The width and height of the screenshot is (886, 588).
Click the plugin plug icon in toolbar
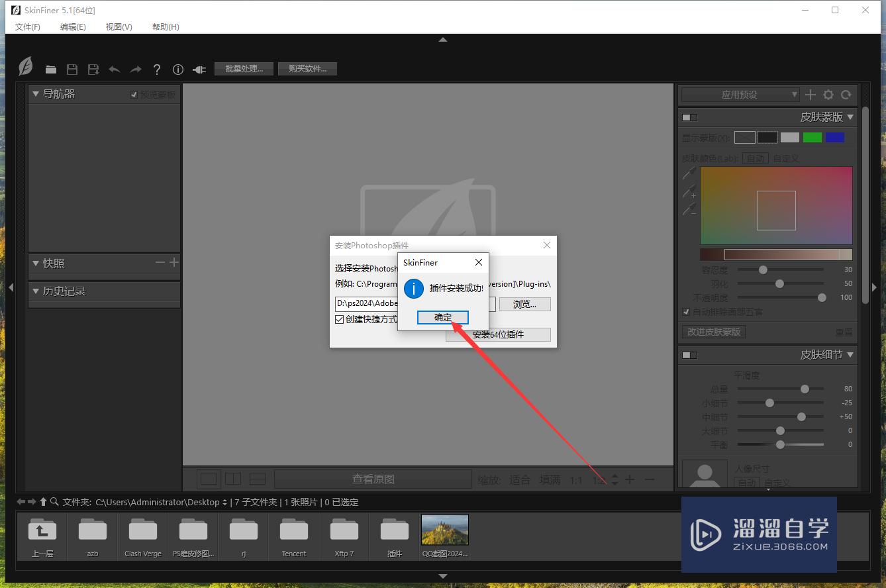[x=199, y=69]
